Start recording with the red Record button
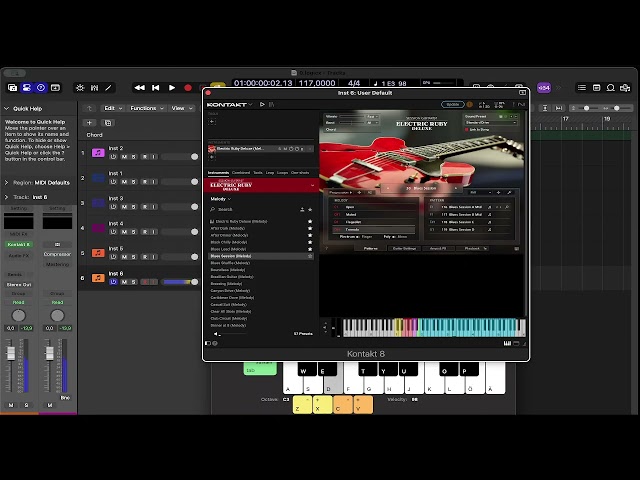The width and height of the screenshot is (640, 480). pos(188,88)
